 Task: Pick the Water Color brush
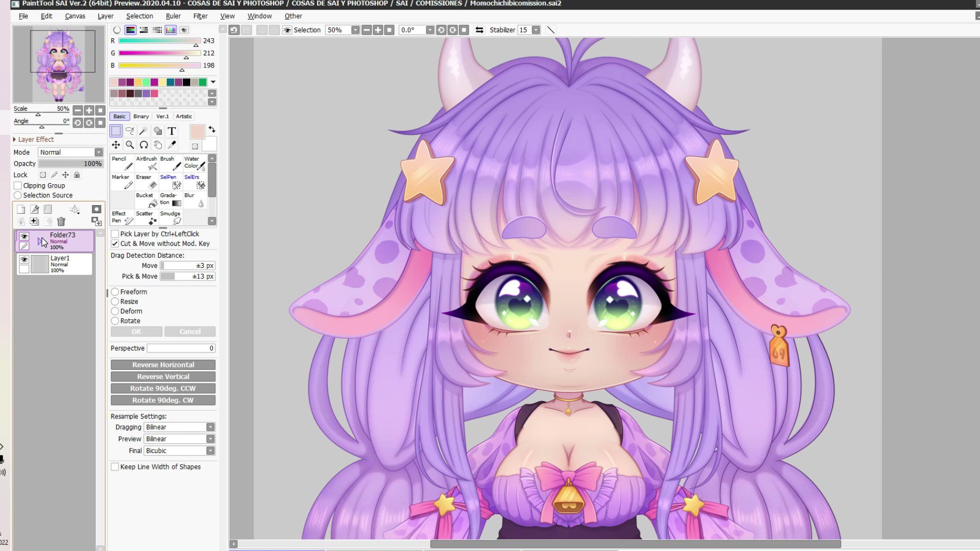pos(194,163)
